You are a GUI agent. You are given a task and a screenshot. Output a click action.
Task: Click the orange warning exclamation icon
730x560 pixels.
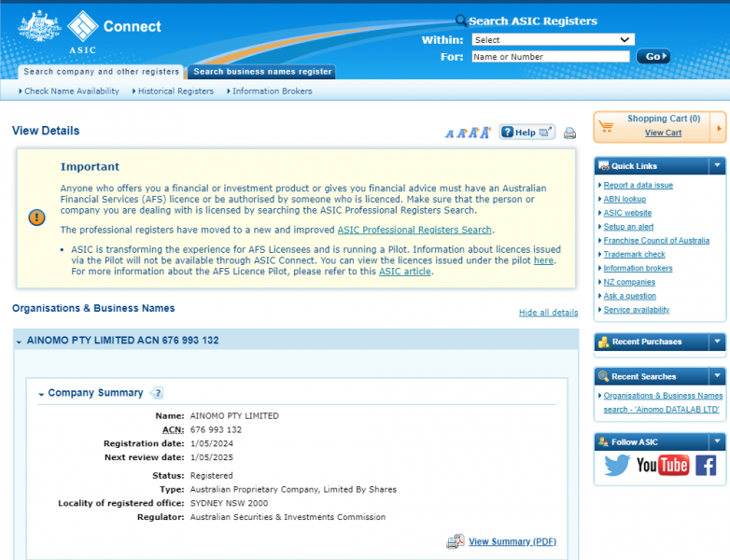coord(36,217)
